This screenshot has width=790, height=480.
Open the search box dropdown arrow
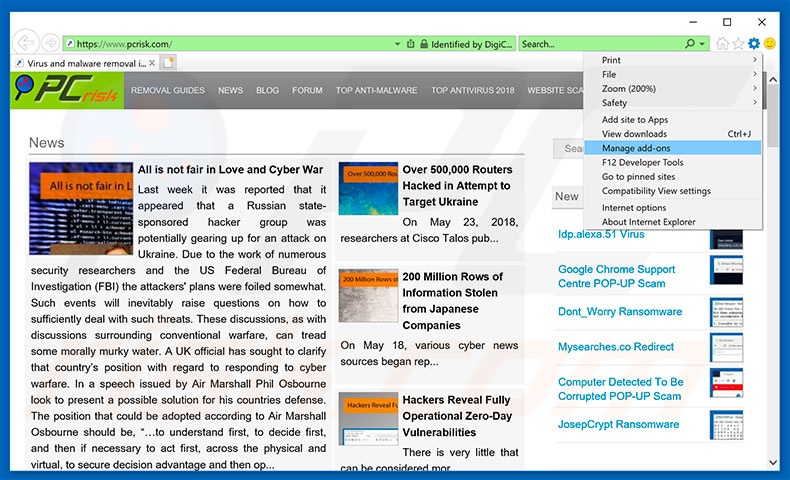click(703, 44)
